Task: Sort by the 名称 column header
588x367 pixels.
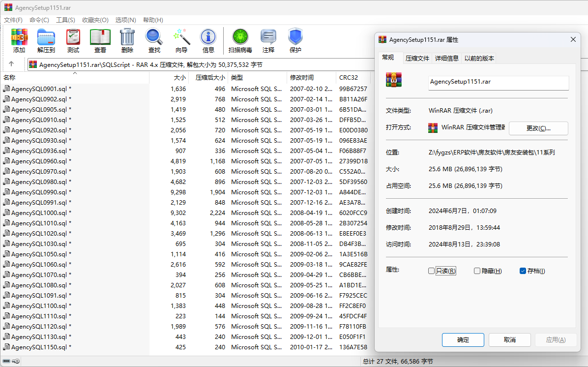Action: (75, 78)
